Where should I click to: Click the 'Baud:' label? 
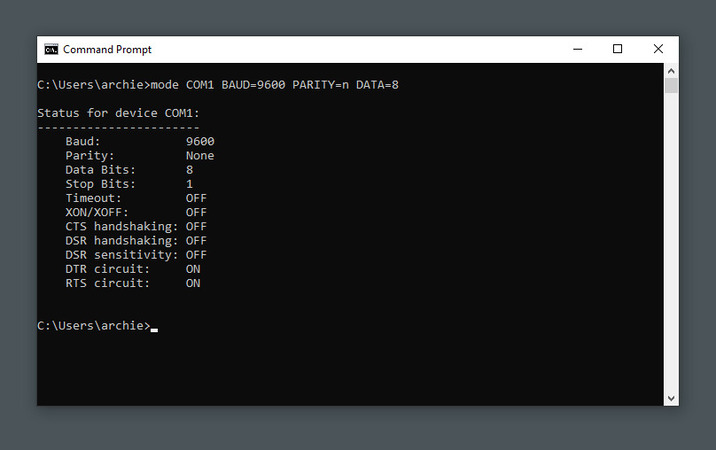pos(83,142)
